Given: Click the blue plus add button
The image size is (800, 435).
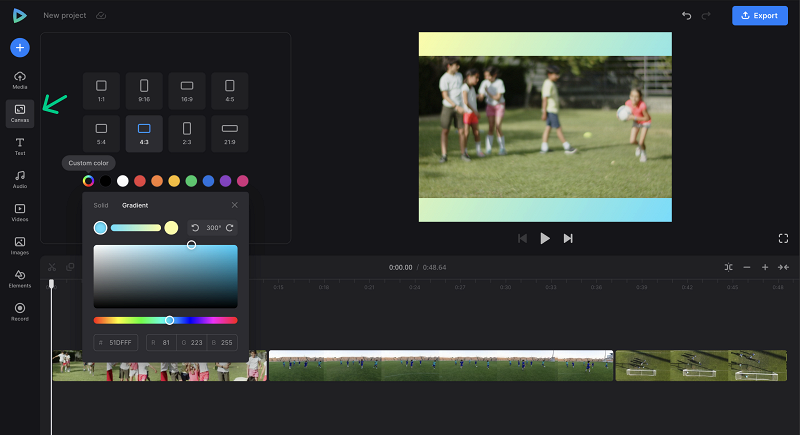Looking at the screenshot, I should coord(20,48).
